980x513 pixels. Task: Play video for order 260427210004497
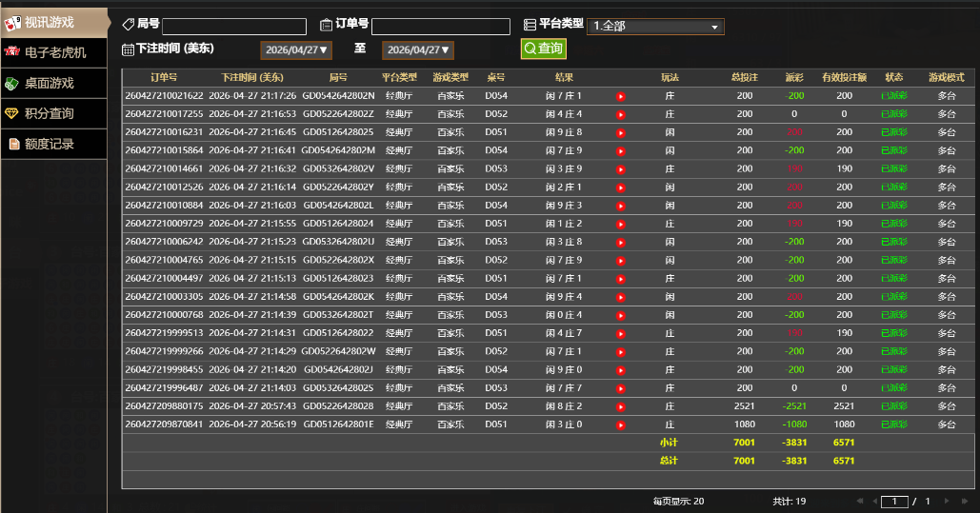tap(621, 279)
